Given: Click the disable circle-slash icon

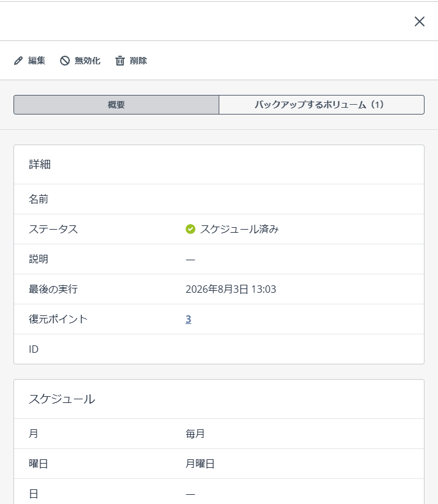Looking at the screenshot, I should click(65, 61).
